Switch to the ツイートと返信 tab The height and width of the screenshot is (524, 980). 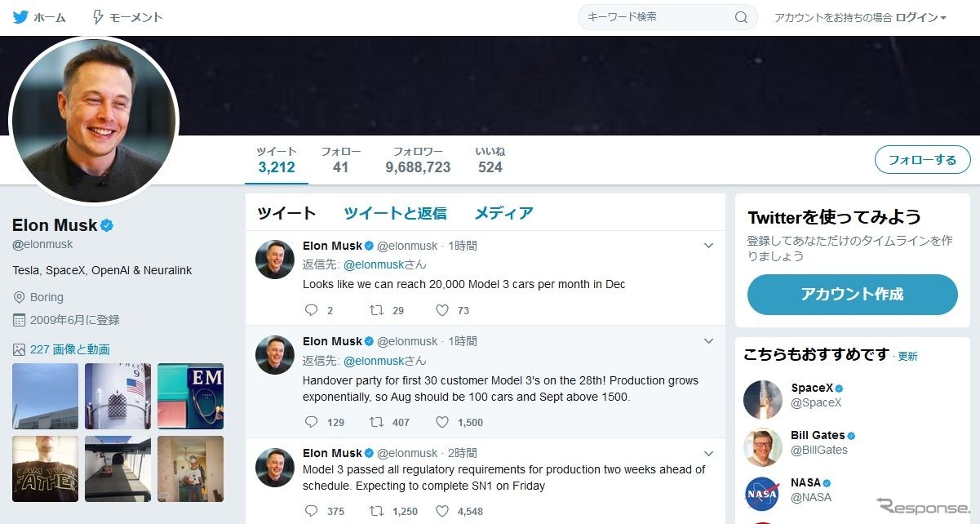point(395,213)
